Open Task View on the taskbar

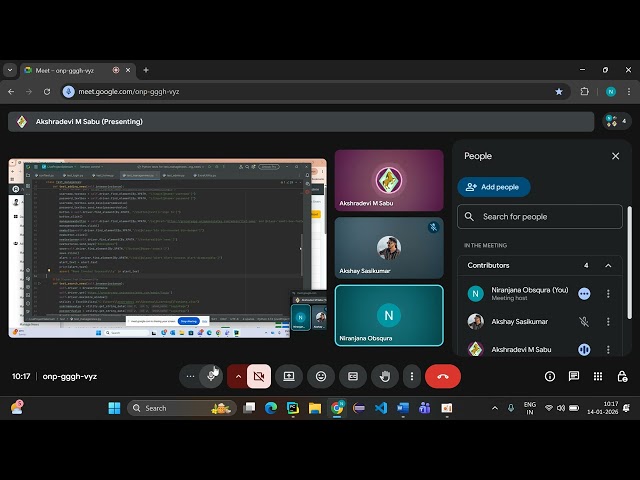[x=249, y=408]
